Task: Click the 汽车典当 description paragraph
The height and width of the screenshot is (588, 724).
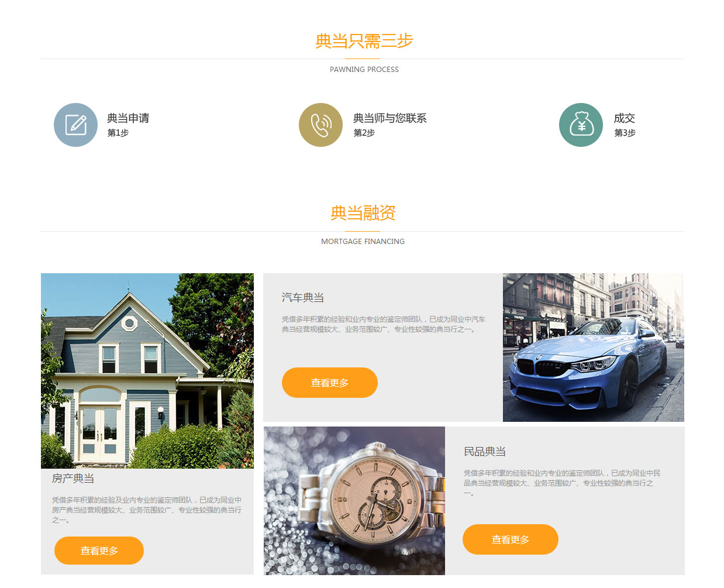Action: (384, 324)
